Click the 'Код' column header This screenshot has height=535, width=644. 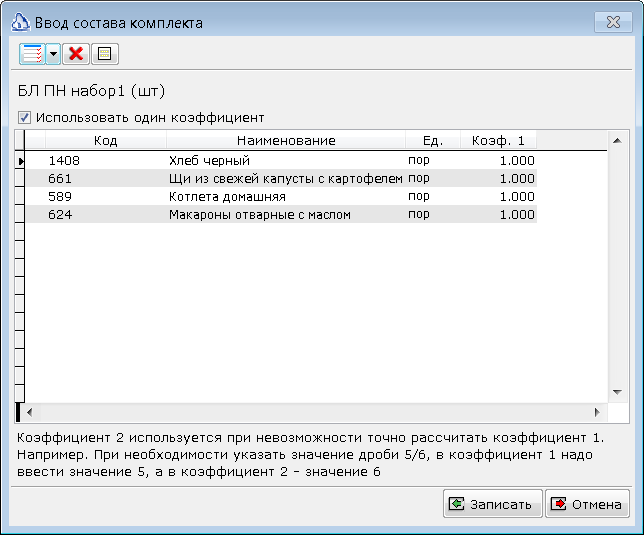pyautogui.click(x=106, y=141)
